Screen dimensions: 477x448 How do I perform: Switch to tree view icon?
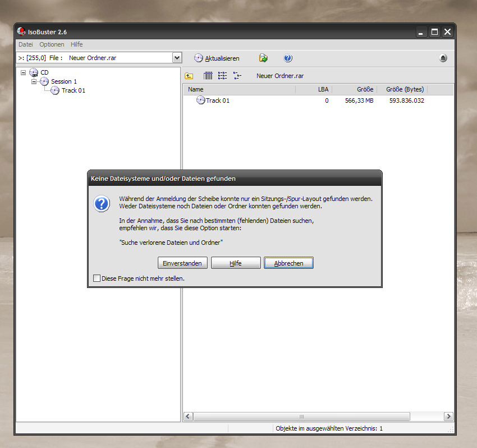(x=237, y=76)
